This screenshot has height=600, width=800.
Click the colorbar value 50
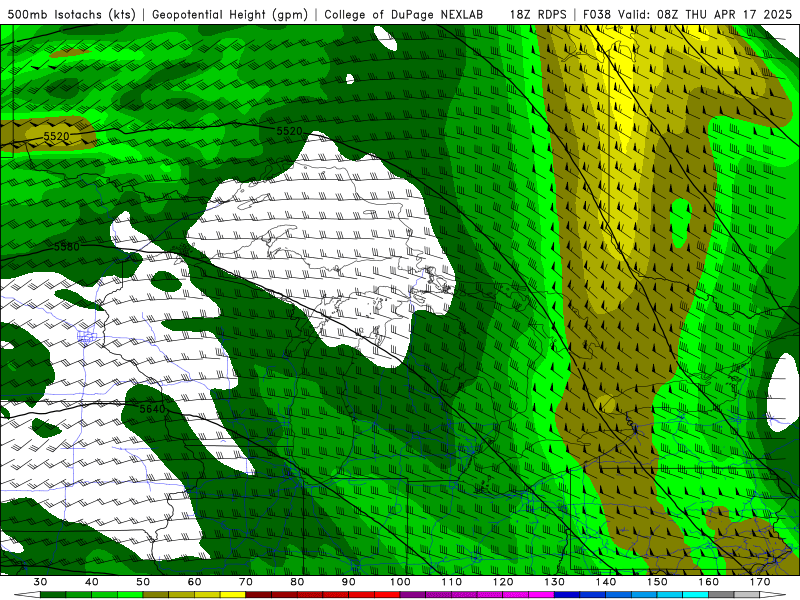143,582
